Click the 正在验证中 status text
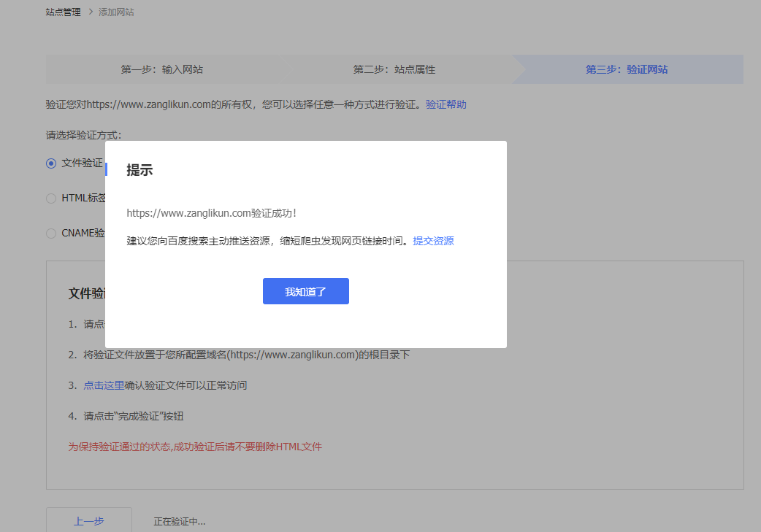The image size is (761, 532). [x=179, y=522]
